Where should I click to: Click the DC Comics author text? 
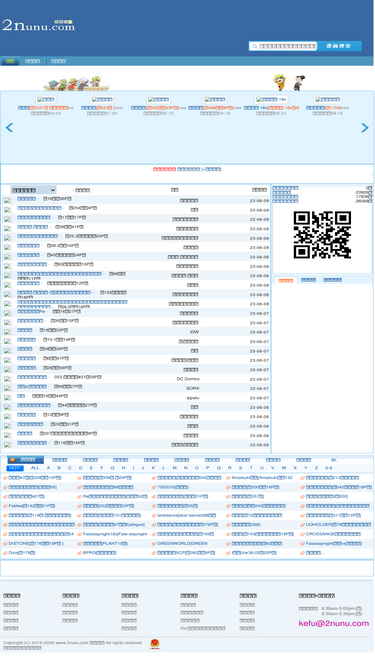[x=188, y=379]
